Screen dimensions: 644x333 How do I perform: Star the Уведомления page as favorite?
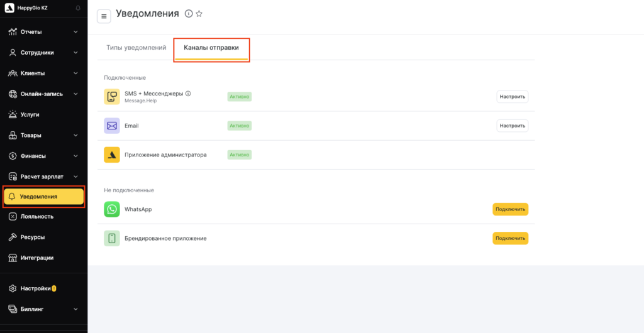[x=199, y=14]
